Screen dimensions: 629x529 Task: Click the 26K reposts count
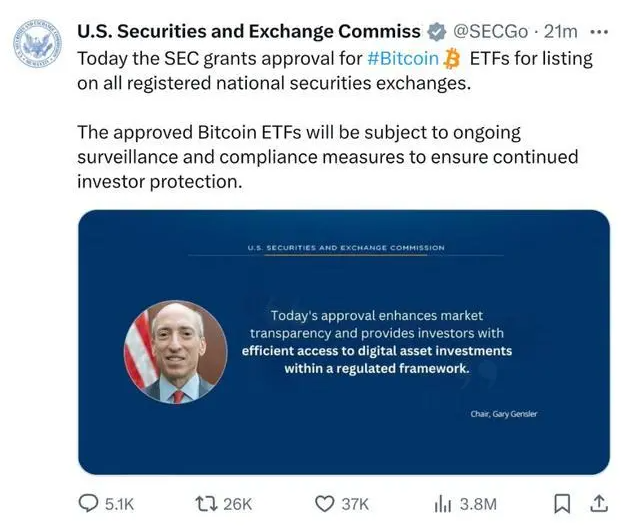(238, 504)
